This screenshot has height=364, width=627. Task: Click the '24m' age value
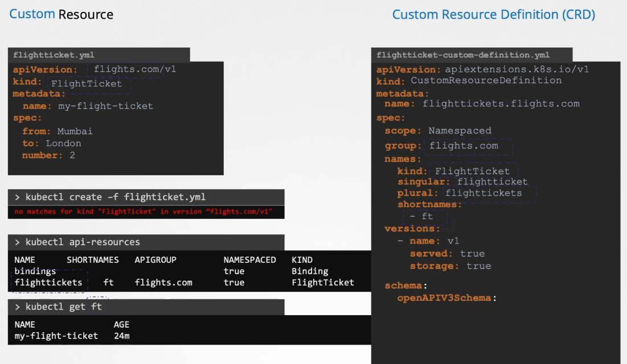[x=121, y=336]
